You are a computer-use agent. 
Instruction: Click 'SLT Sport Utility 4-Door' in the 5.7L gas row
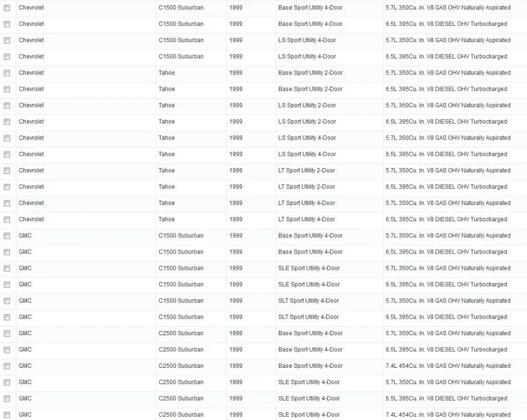click(308, 301)
